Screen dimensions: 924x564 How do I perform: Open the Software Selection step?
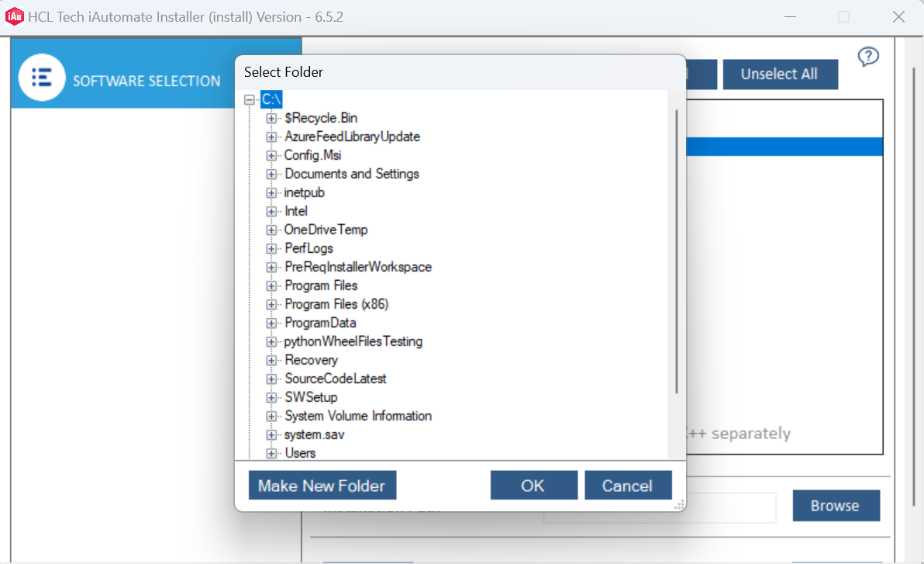[156, 73]
